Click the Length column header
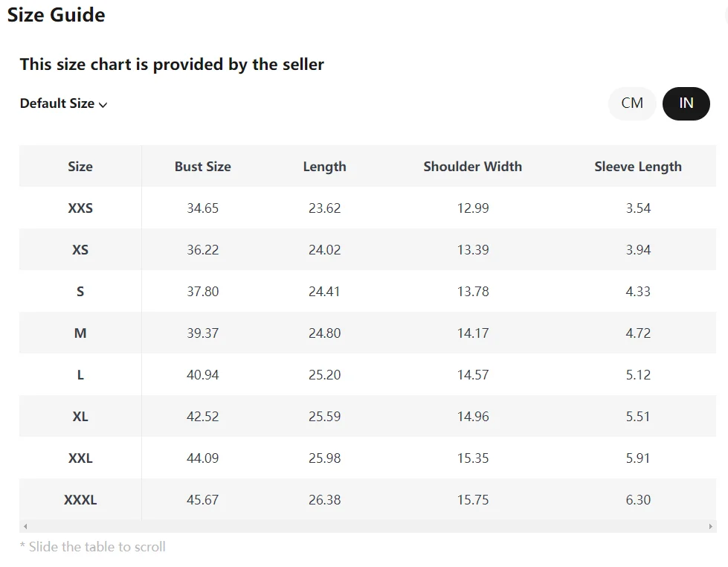 coord(324,167)
